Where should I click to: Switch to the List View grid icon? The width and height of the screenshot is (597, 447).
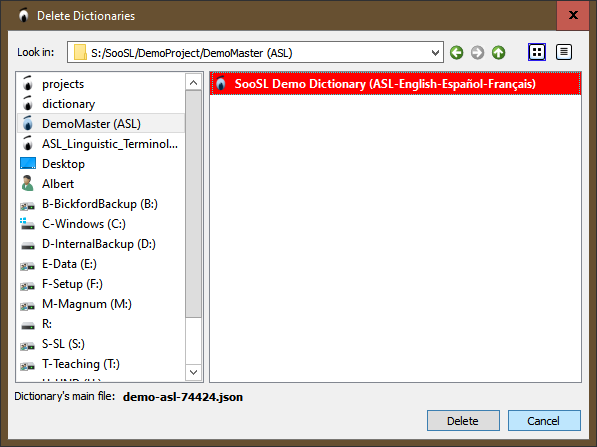[x=537, y=52]
